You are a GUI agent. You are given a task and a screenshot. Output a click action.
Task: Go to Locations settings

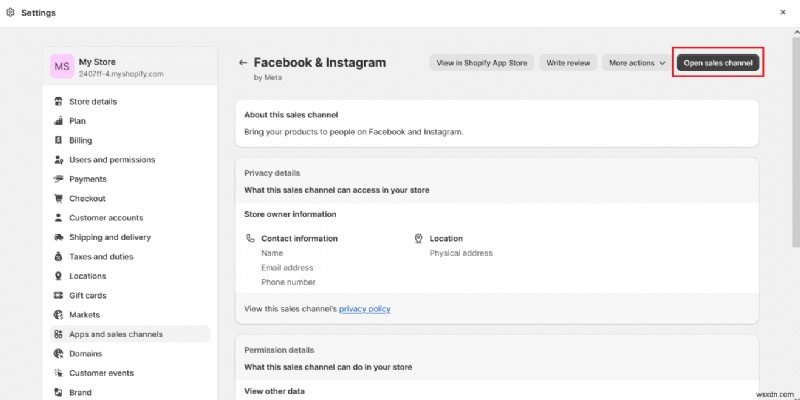point(130,276)
